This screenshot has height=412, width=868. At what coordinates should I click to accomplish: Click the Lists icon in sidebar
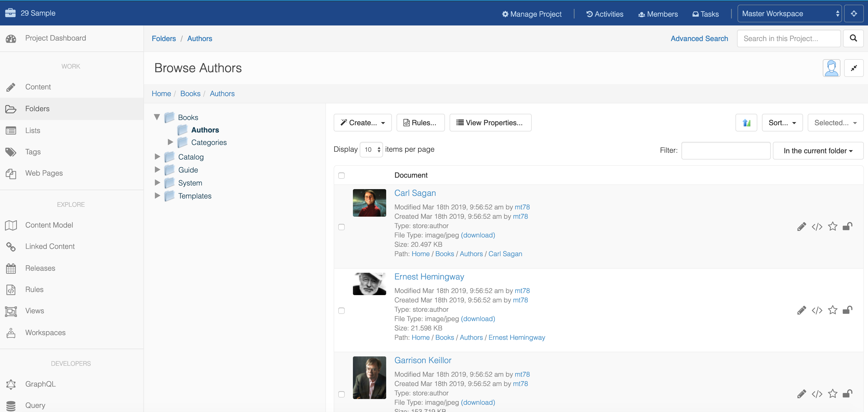[x=11, y=130]
